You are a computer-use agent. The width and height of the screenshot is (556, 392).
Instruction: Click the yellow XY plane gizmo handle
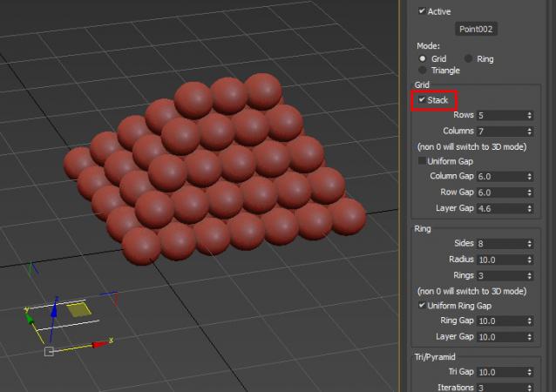[x=78, y=310]
